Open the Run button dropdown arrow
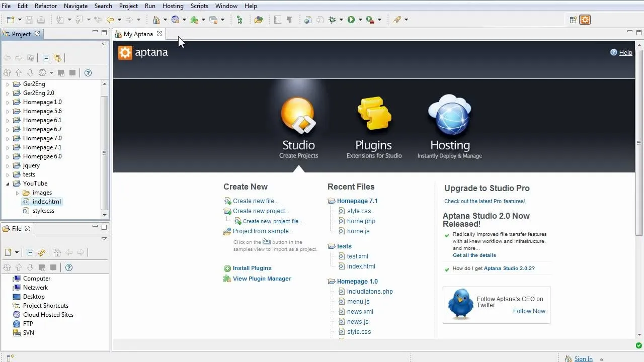This screenshot has width=644, height=362. click(360, 20)
